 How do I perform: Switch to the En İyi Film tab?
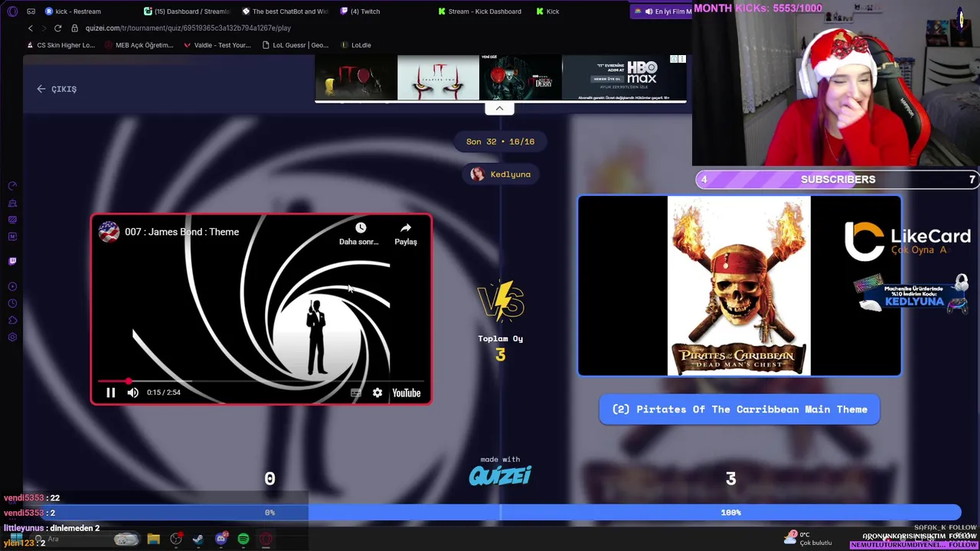663,11
